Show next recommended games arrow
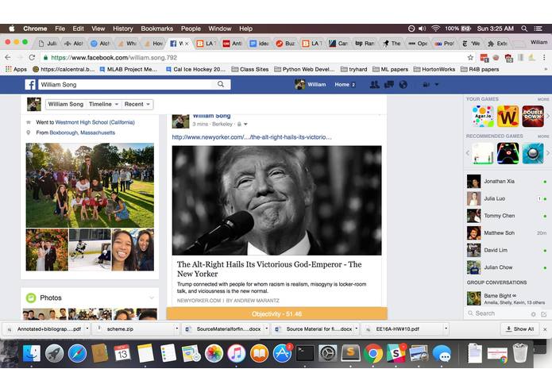The width and height of the screenshot is (552, 392). coord(548,153)
